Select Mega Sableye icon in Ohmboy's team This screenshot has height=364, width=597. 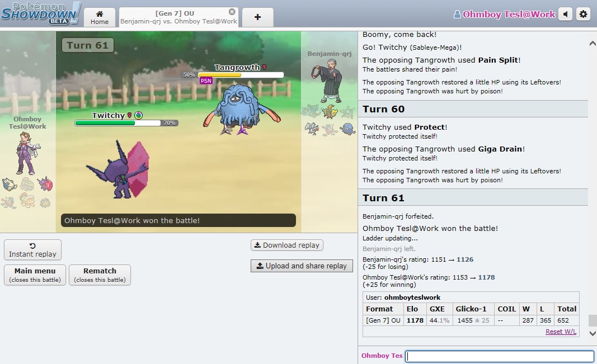coord(45,184)
